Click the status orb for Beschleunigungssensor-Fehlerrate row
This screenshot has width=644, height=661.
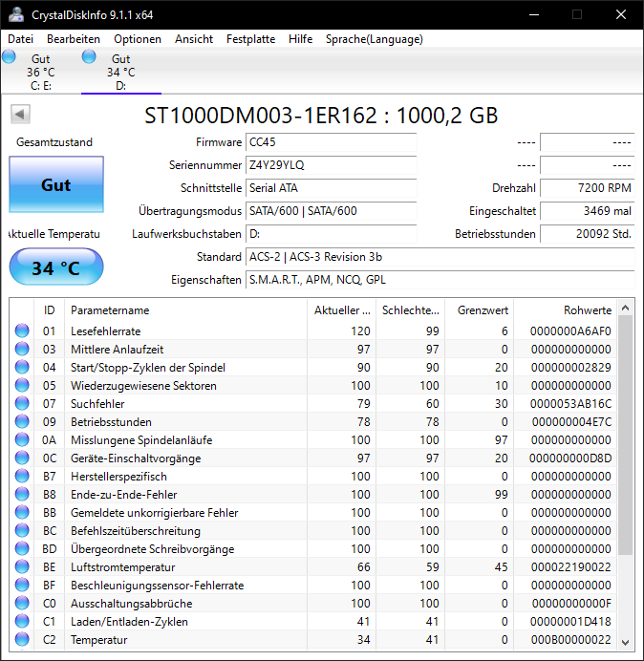tap(22, 585)
